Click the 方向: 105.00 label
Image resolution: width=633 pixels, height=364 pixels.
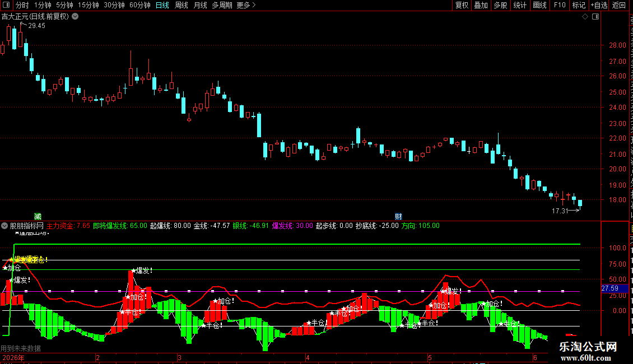420,226
